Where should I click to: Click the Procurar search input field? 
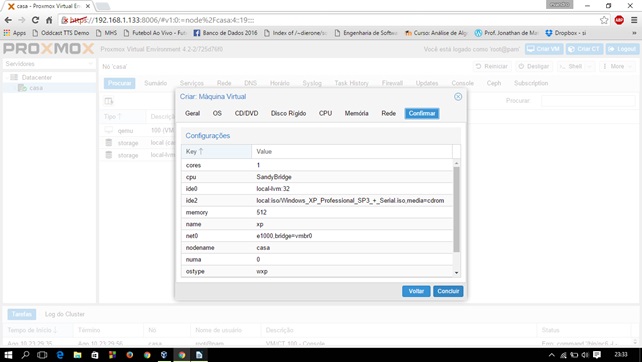pyautogui.click(x=588, y=100)
